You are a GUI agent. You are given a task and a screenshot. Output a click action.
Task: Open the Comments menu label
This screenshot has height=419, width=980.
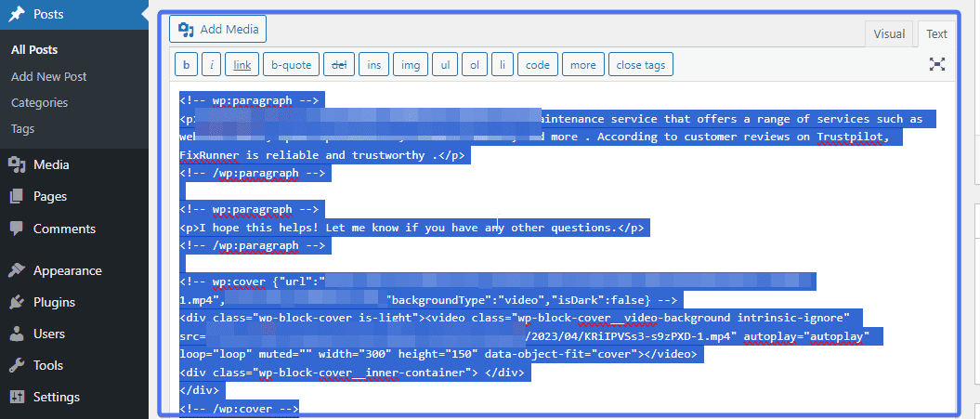pyautogui.click(x=64, y=229)
